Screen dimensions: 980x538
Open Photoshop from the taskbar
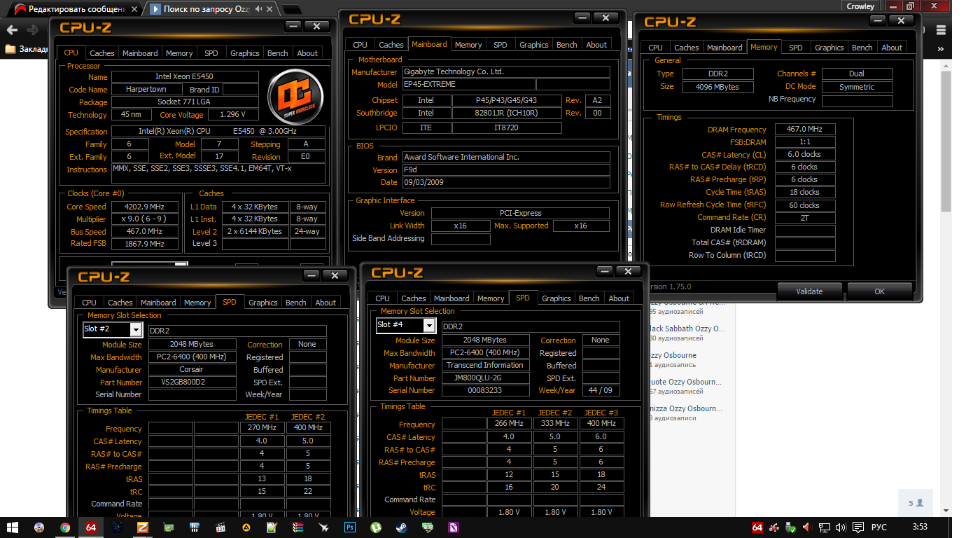tap(350, 527)
